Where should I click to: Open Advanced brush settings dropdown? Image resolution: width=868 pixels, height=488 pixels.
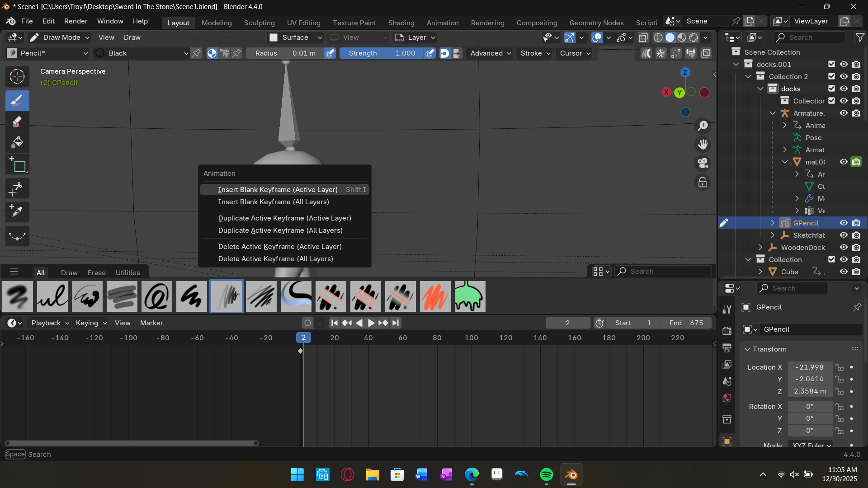[x=491, y=53]
